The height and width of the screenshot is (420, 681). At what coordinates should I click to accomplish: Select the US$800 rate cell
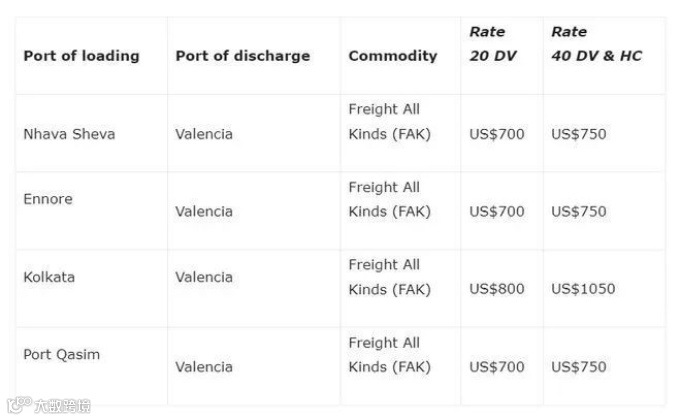click(496, 289)
